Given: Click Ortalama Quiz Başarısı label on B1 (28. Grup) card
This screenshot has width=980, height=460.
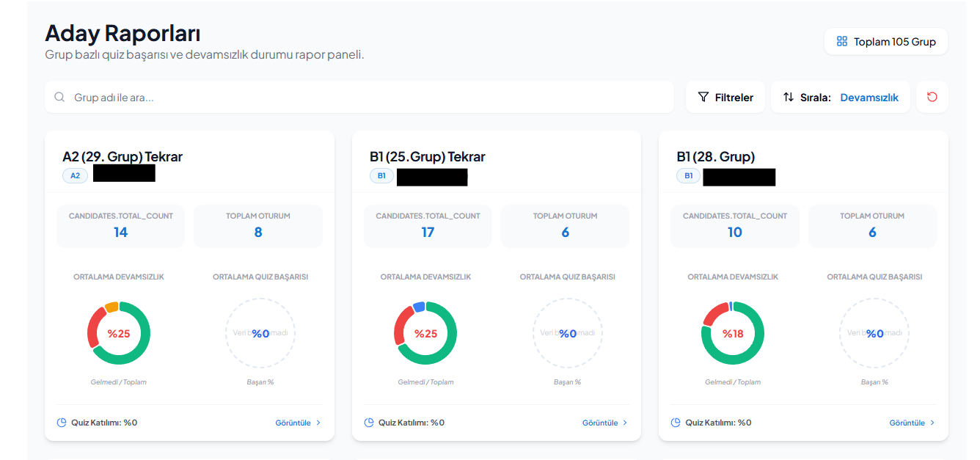Looking at the screenshot, I should click(x=874, y=277).
